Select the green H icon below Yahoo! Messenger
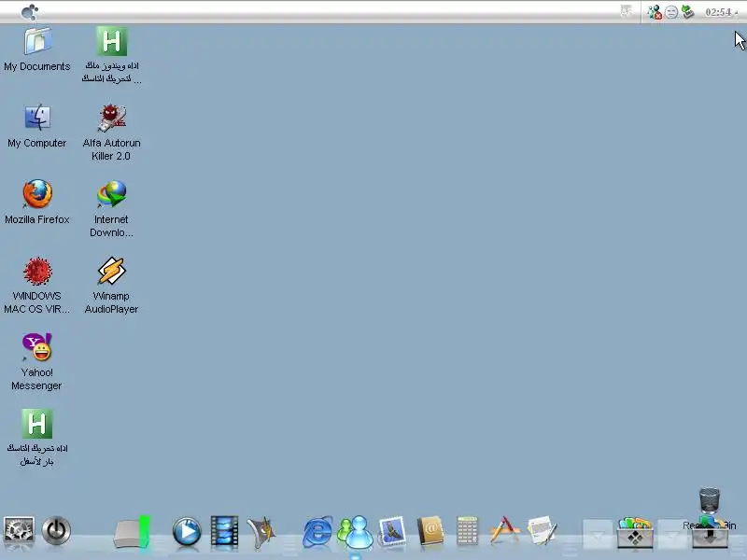 click(37, 424)
